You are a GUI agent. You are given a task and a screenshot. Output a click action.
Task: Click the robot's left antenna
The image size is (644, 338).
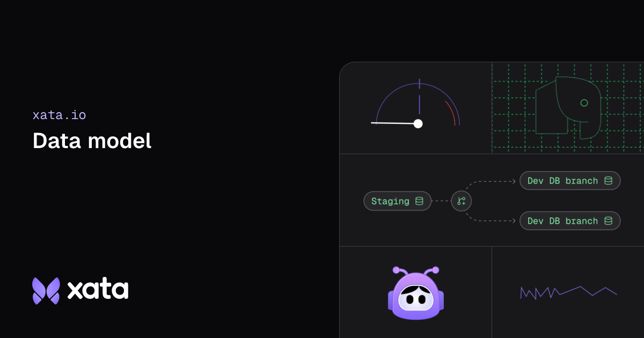tap(399, 273)
